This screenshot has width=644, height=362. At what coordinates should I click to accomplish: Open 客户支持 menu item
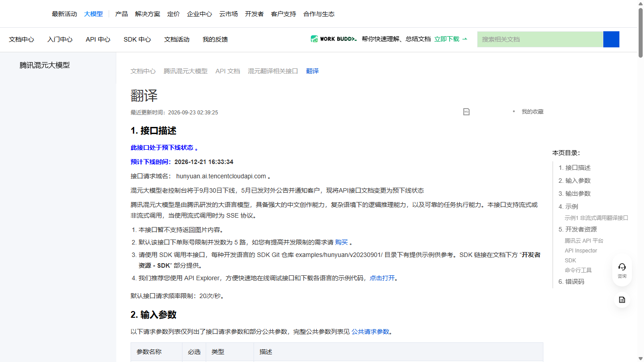tap(284, 14)
